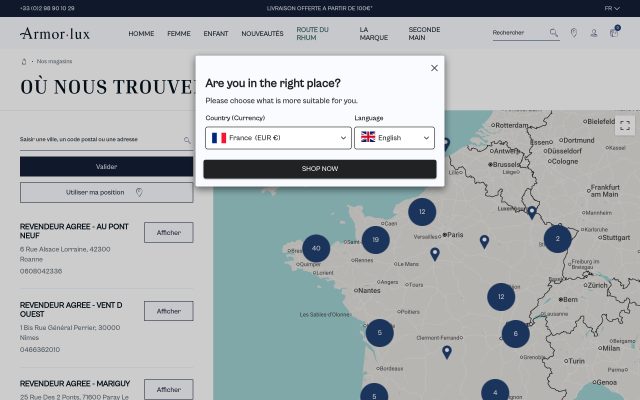Screen dimensions: 640x400
Task: Click the SHOP NOW button
Action: click(320, 169)
